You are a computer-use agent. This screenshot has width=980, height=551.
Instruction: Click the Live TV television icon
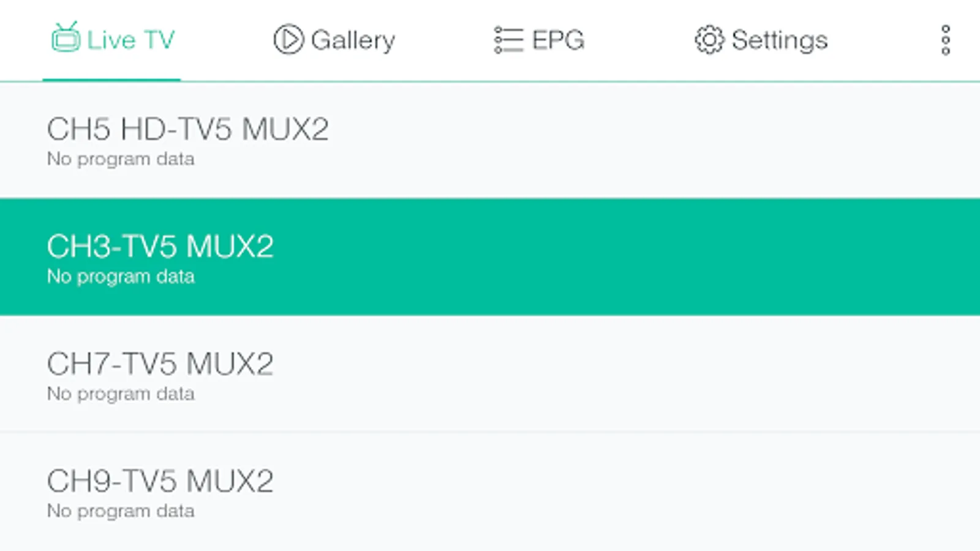(x=66, y=38)
